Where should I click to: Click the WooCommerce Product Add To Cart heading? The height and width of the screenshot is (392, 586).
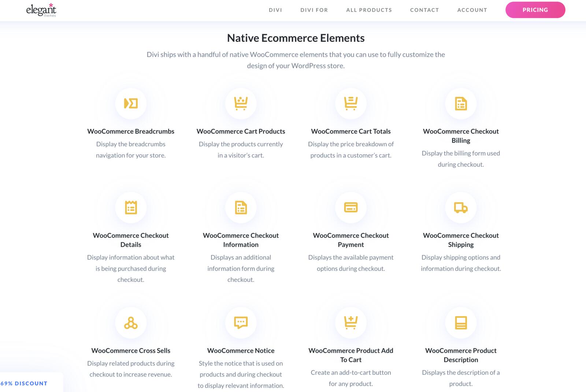351,355
